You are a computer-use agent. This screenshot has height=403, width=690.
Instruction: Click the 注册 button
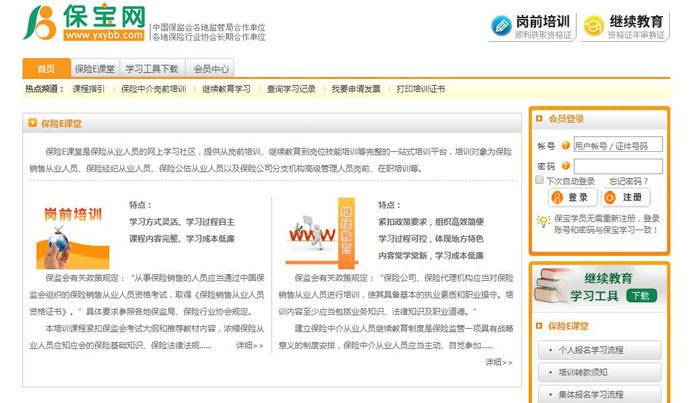[x=626, y=197]
